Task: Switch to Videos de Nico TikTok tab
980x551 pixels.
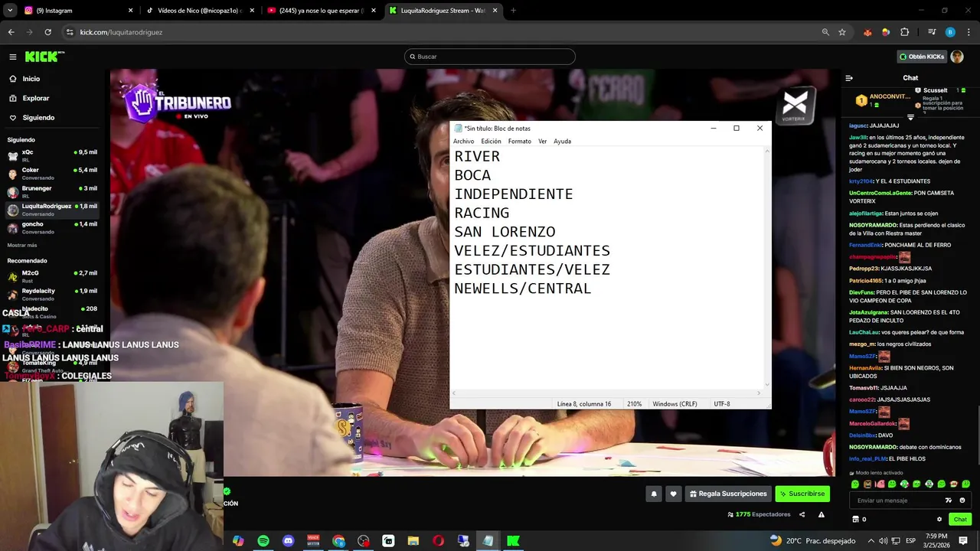Action: (200, 11)
